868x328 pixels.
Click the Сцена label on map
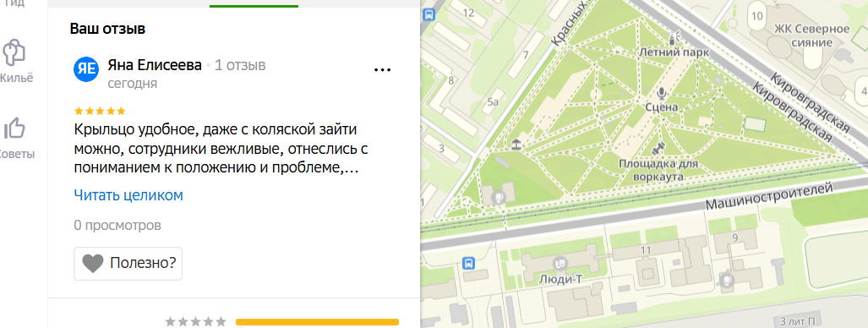662,107
